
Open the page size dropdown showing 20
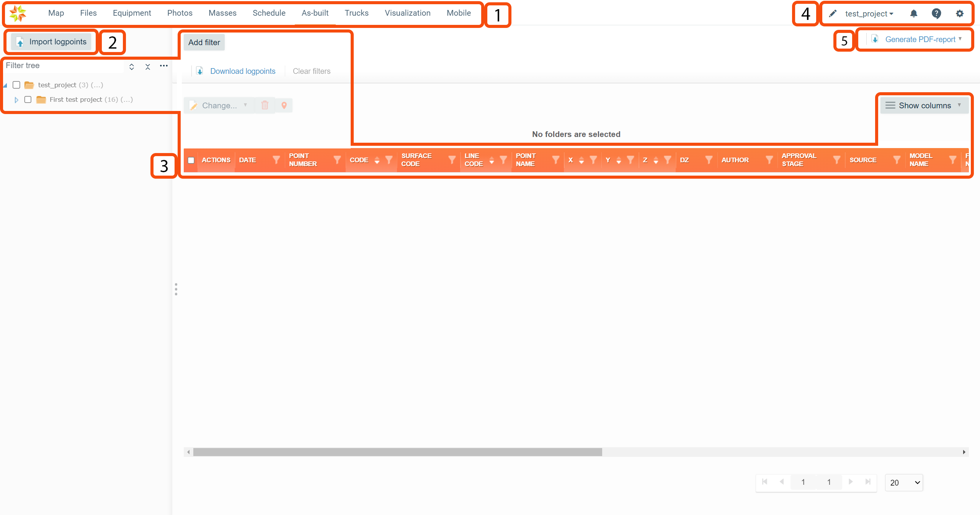[x=904, y=482]
